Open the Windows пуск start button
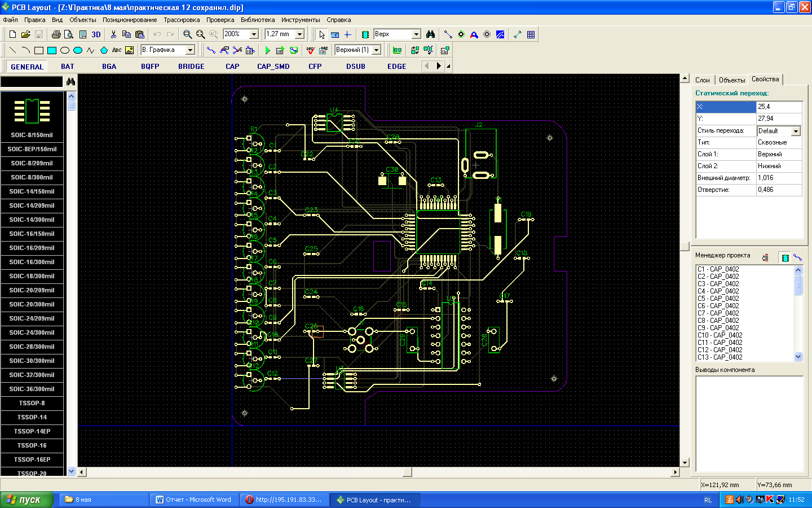Screen dimensions: 812x508 (x=27, y=500)
